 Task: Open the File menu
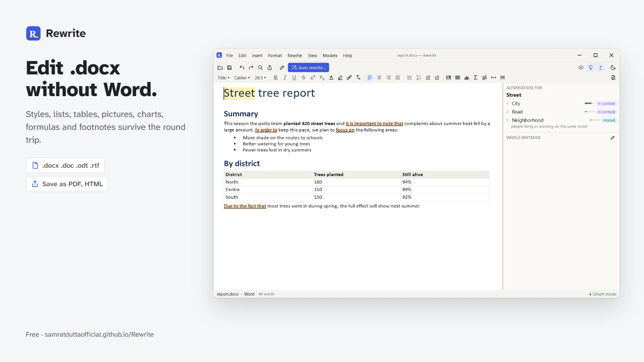[x=229, y=56]
